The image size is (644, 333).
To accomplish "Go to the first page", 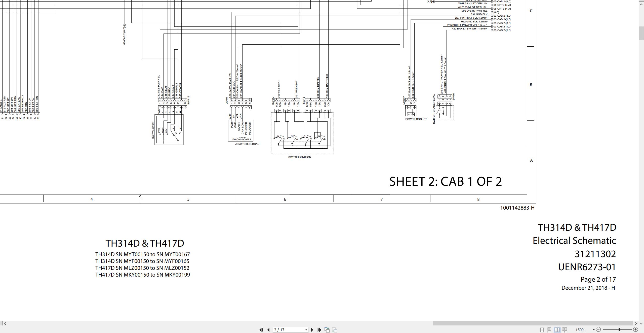I will click(261, 330).
